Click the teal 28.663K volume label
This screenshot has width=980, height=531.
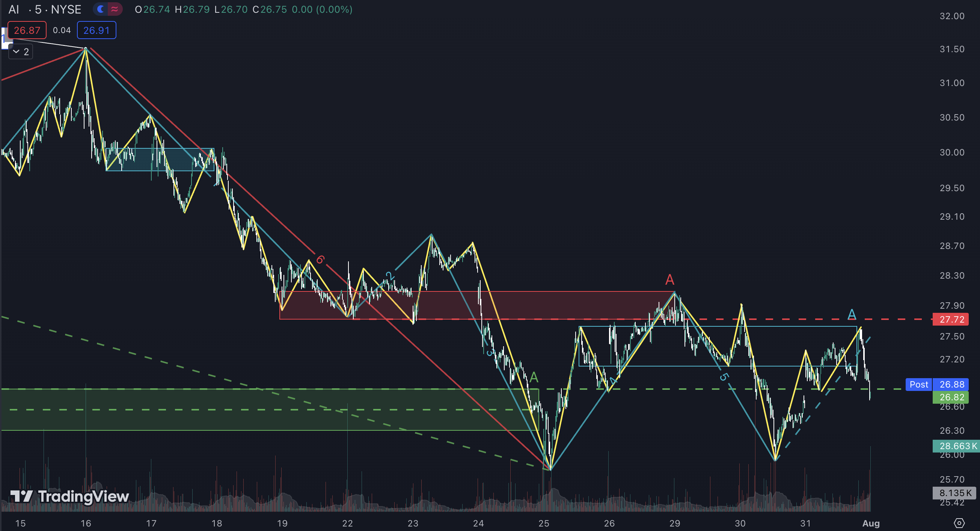956,446
